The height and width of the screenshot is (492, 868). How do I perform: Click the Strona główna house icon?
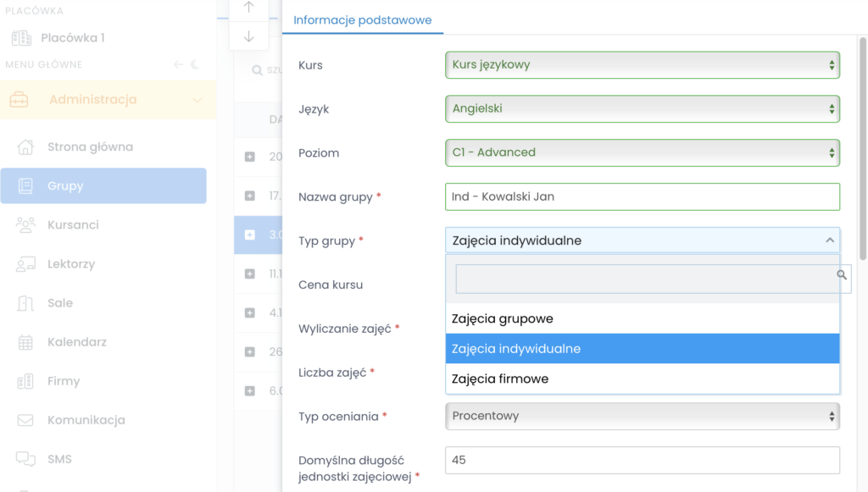point(25,147)
